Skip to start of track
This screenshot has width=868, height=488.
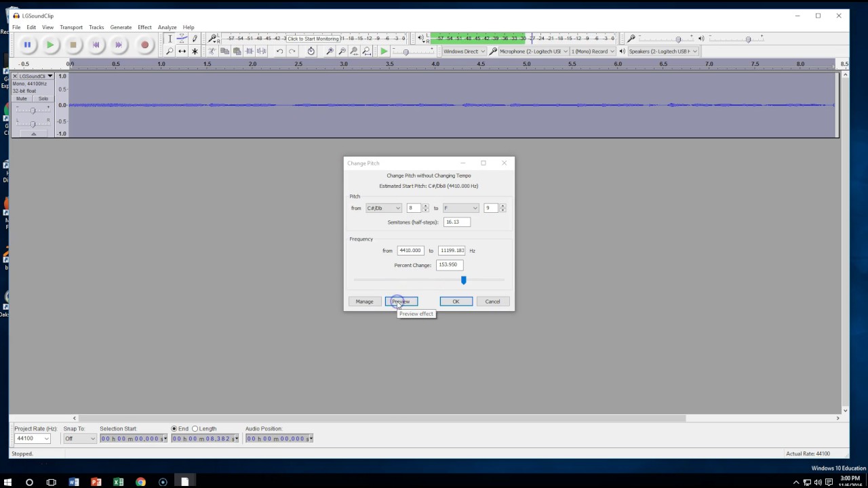coord(96,45)
